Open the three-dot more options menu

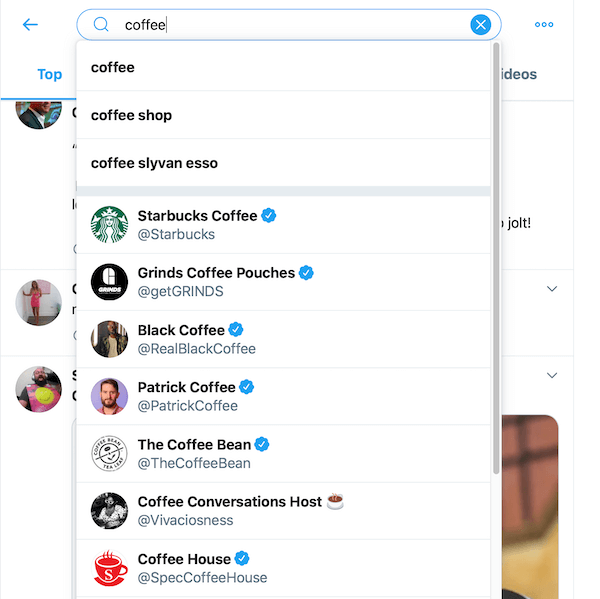click(544, 24)
